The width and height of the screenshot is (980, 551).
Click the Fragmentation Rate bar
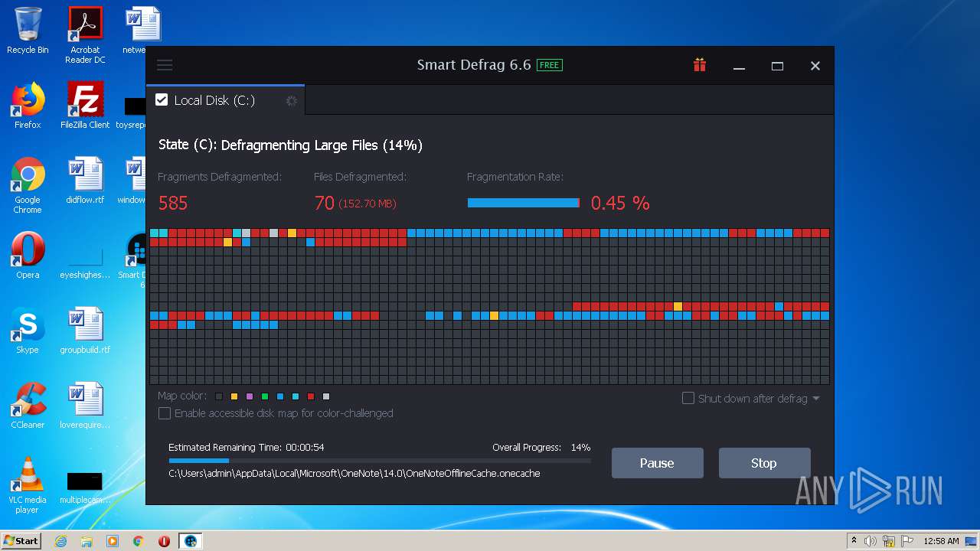pyautogui.click(x=524, y=203)
